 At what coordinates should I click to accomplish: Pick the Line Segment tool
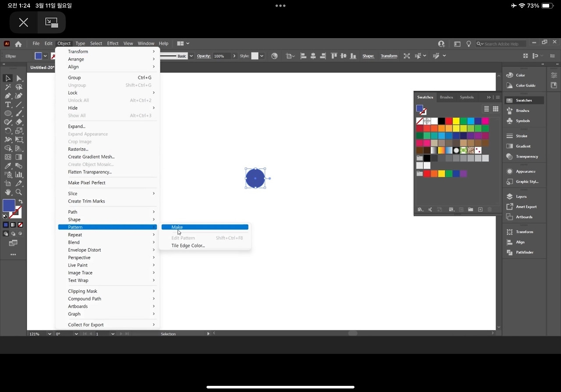coord(19,105)
